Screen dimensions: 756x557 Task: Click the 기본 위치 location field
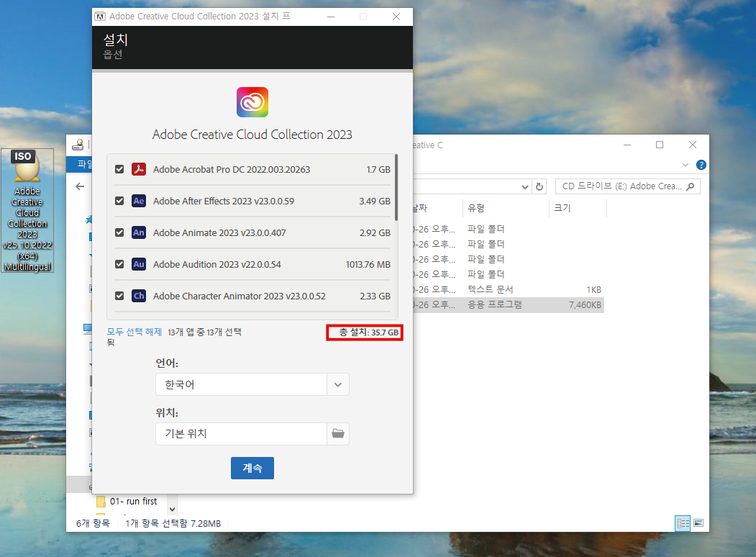241,433
